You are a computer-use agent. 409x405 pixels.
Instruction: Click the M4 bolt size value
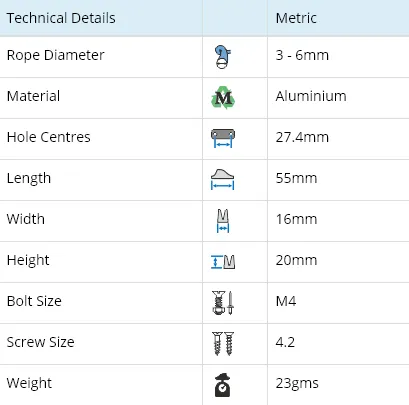click(286, 301)
